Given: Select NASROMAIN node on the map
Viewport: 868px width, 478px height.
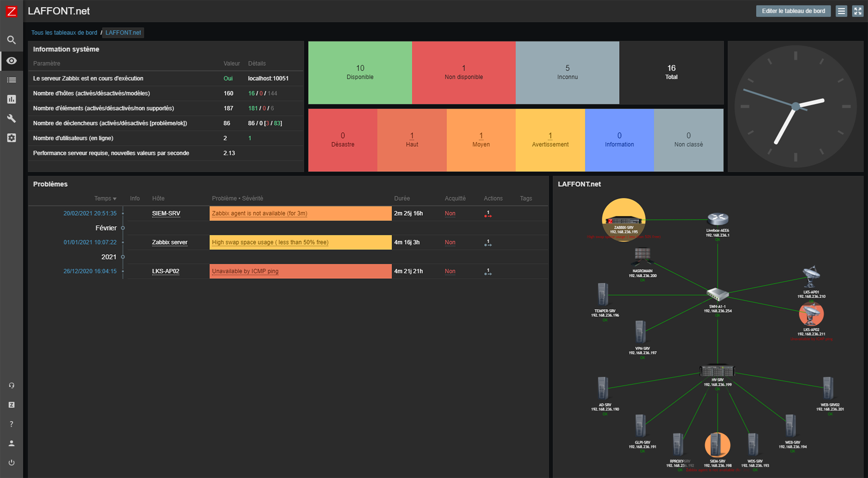Looking at the screenshot, I should (x=642, y=258).
